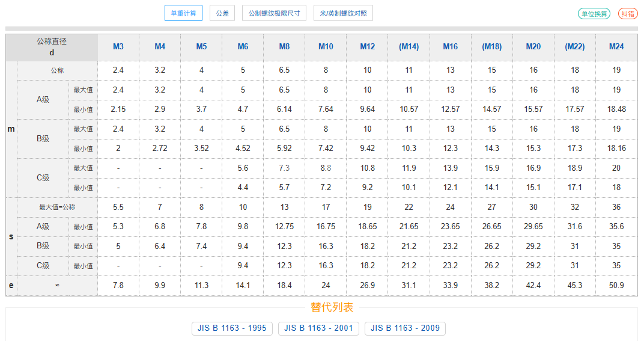Image resolution: width=644 pixels, height=341 pixels.
Task: Select the M10 column header
Action: click(x=326, y=47)
